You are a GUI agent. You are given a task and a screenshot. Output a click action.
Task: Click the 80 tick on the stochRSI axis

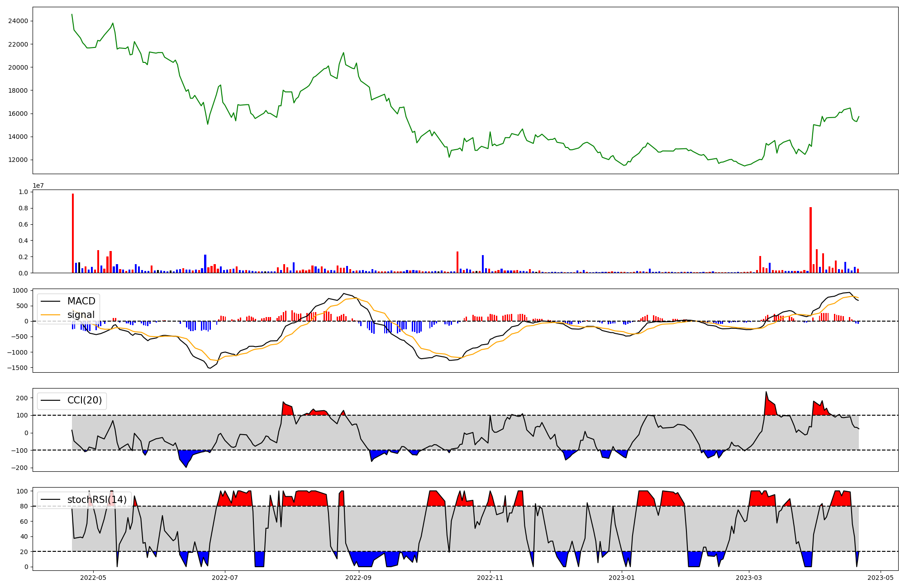tap(24, 506)
